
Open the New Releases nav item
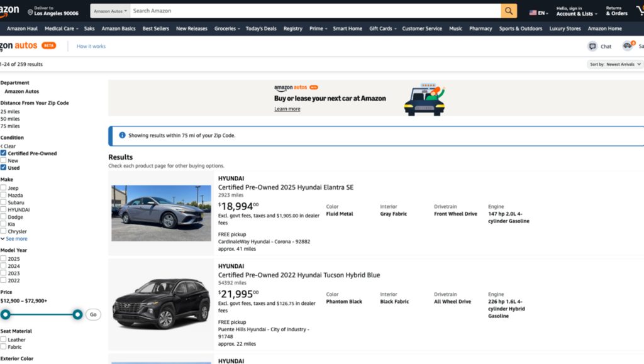(191, 29)
